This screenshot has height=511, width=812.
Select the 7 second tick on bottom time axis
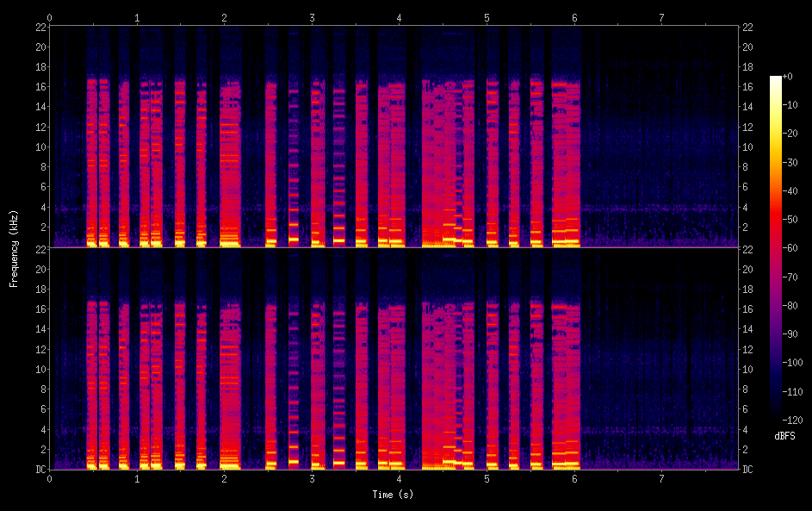[x=661, y=478]
